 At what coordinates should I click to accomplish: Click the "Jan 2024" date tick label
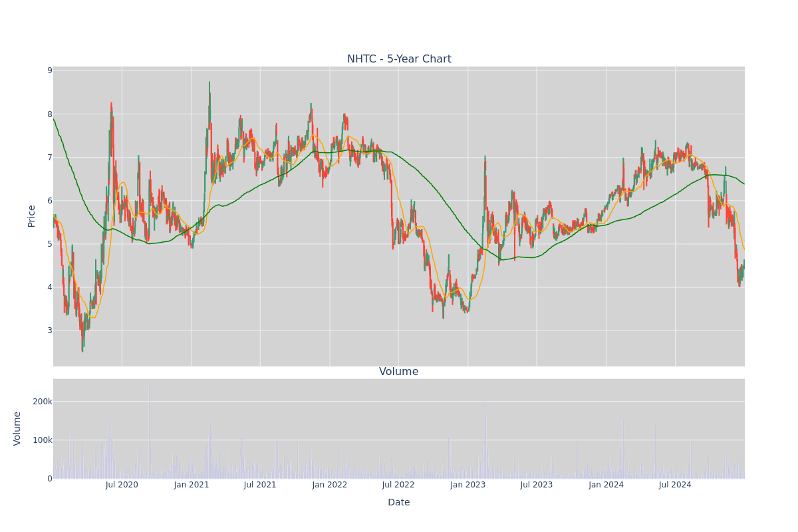606,485
